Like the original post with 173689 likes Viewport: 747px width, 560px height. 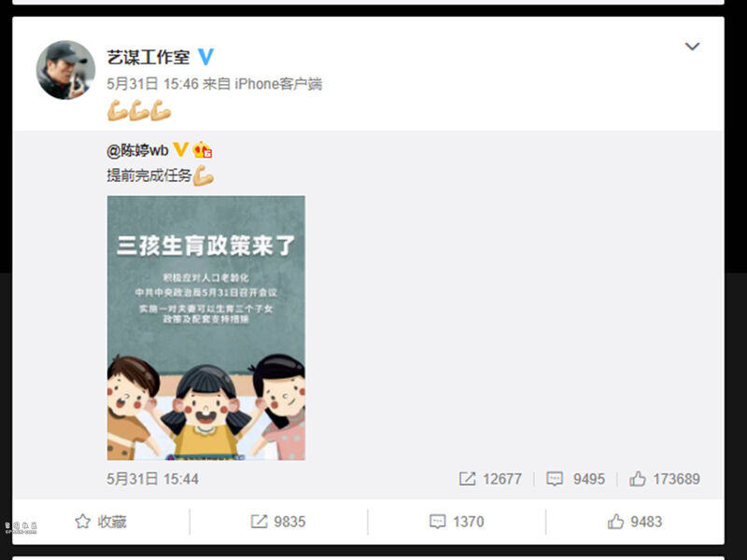tap(665, 479)
